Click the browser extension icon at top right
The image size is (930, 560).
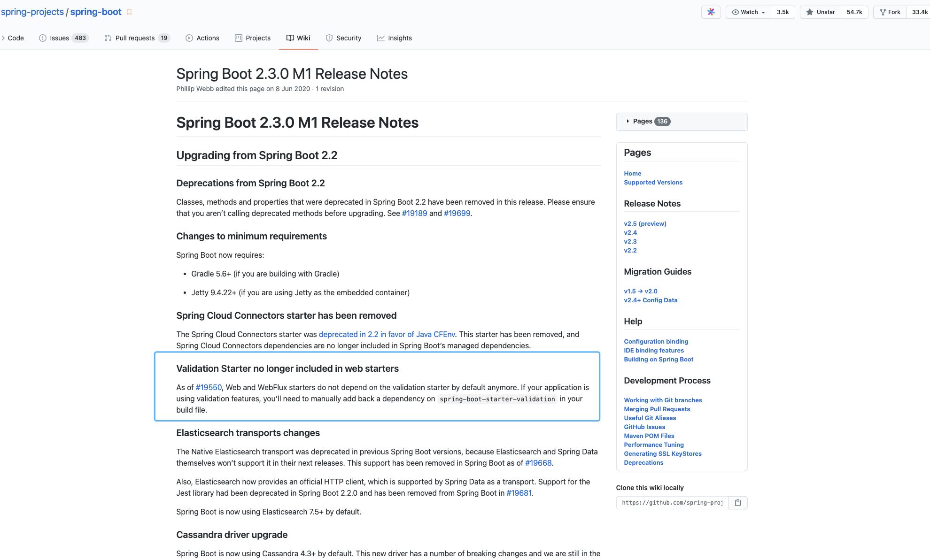pyautogui.click(x=711, y=12)
